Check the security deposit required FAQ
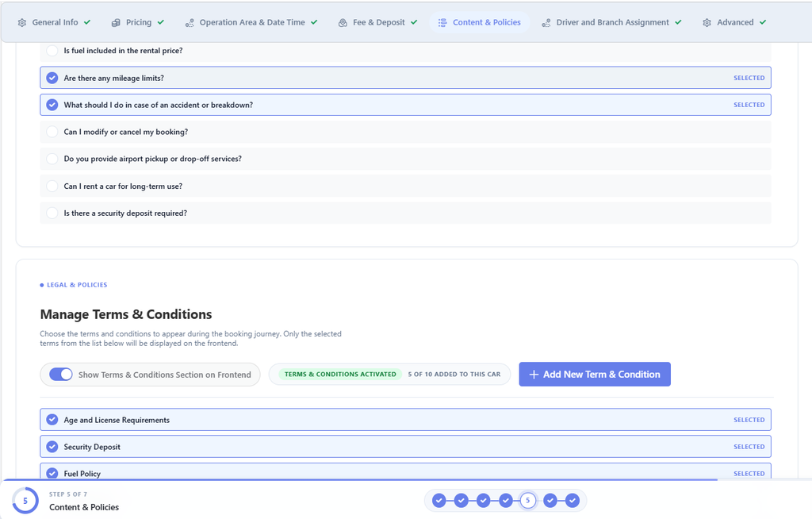The width and height of the screenshot is (812, 519). 405,213
